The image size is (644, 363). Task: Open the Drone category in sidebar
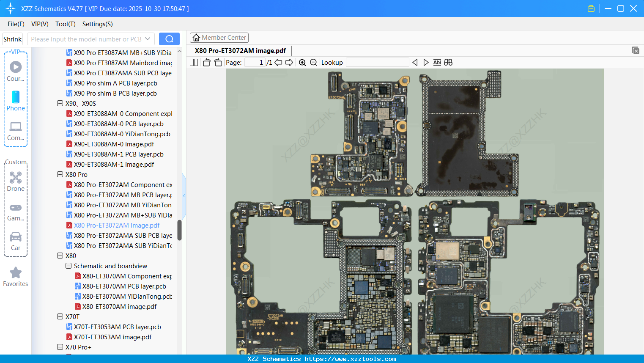[x=16, y=181]
